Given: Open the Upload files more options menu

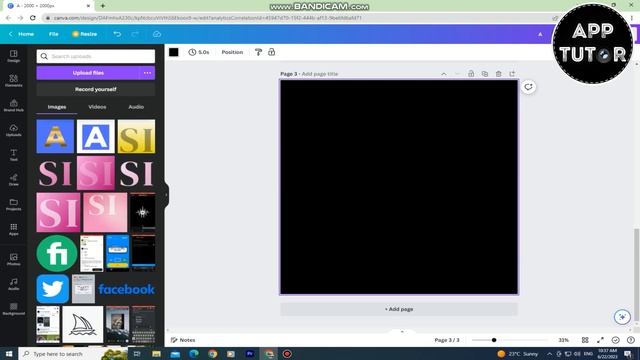Looking at the screenshot, I should tap(147, 73).
